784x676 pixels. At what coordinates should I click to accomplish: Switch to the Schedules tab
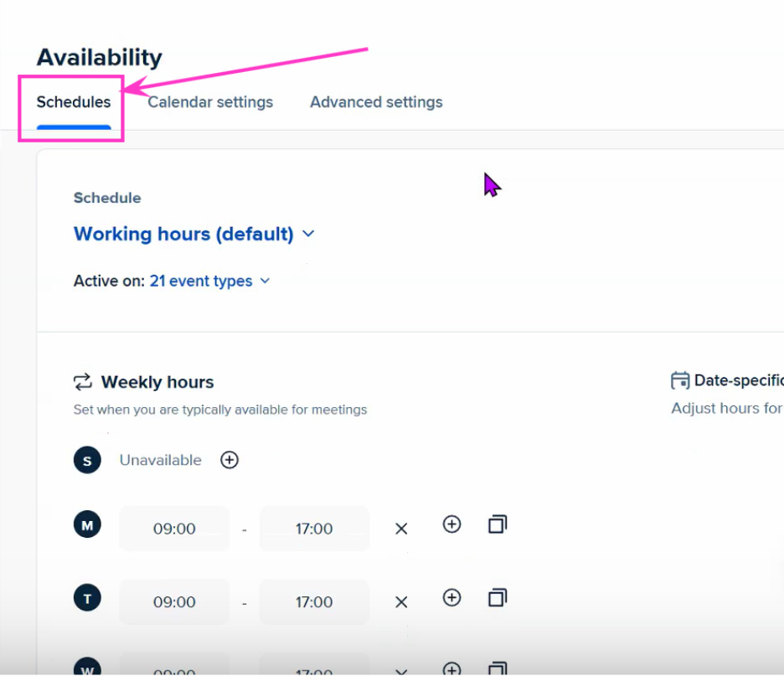tap(74, 102)
